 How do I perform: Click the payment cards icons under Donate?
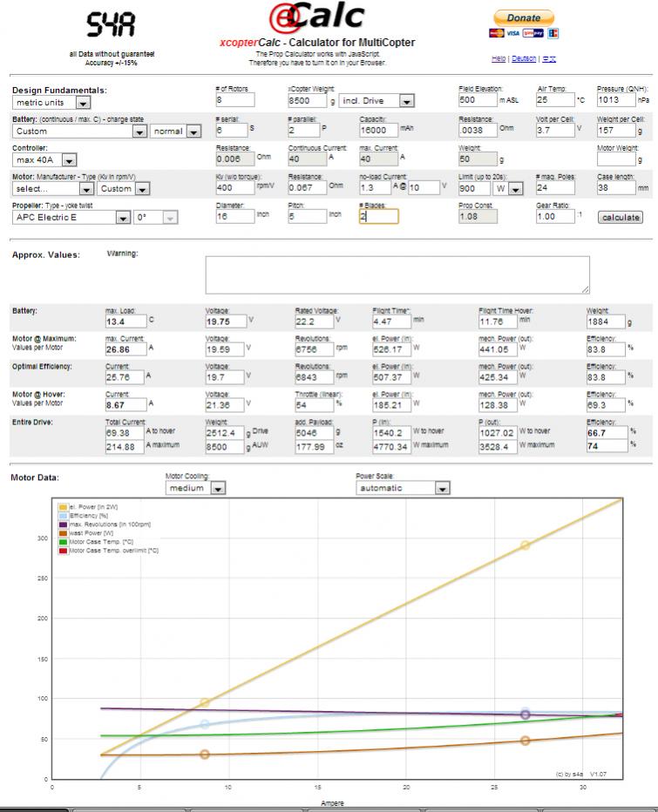pyautogui.click(x=523, y=33)
